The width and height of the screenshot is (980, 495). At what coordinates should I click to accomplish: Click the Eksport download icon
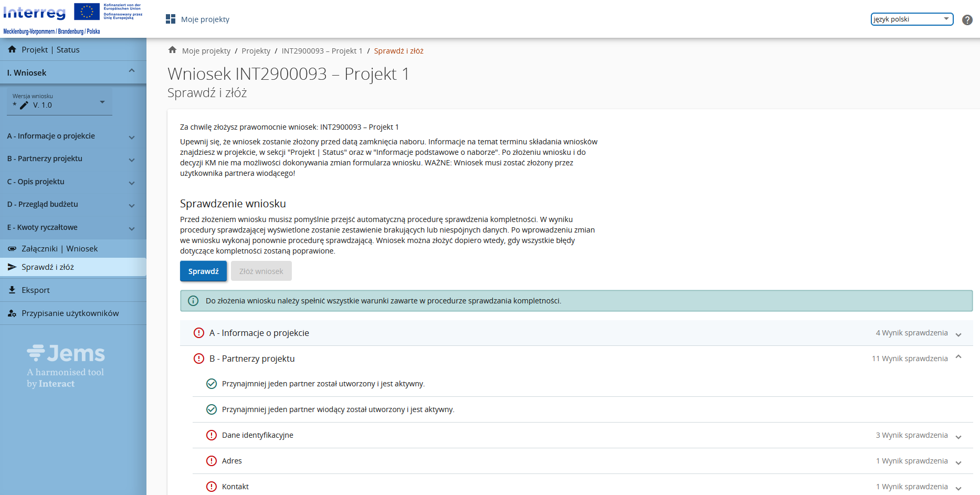coord(12,290)
